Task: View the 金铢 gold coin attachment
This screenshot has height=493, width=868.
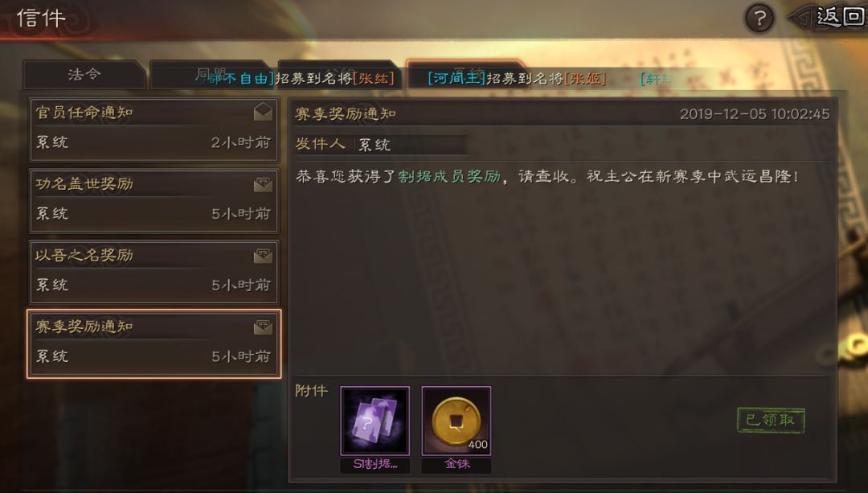Action: (457, 421)
